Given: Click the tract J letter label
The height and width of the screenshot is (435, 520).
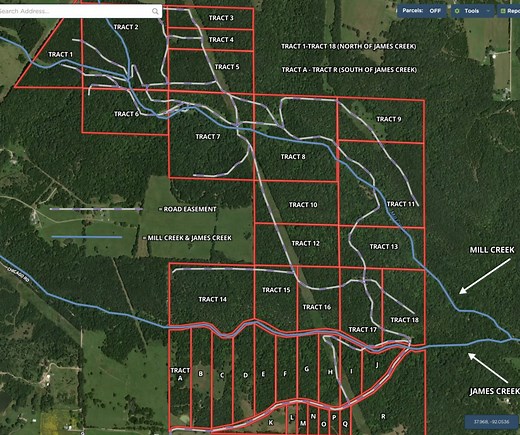Looking at the screenshot, I should click(x=377, y=365).
